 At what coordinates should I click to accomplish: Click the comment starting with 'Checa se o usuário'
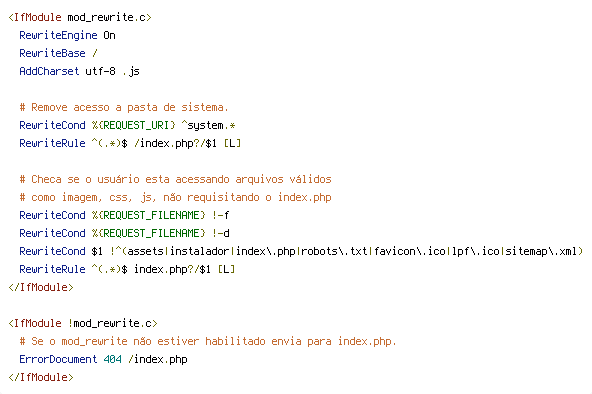(175, 179)
